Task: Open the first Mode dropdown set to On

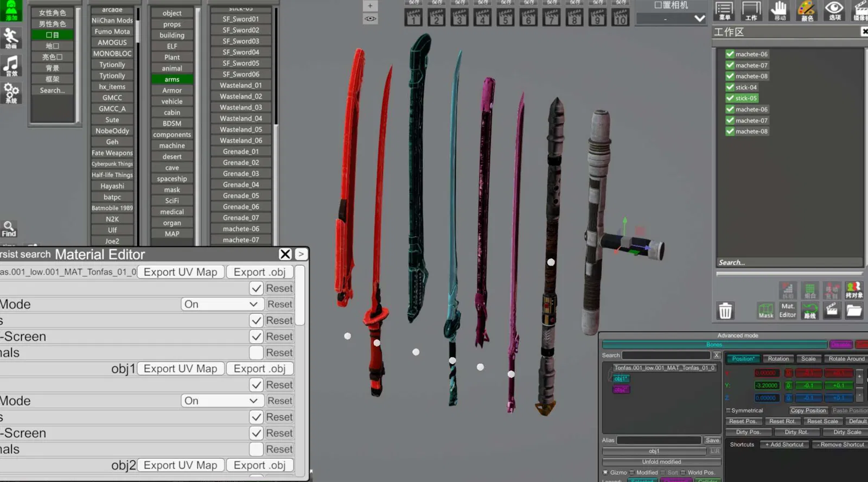Action: [x=222, y=305]
